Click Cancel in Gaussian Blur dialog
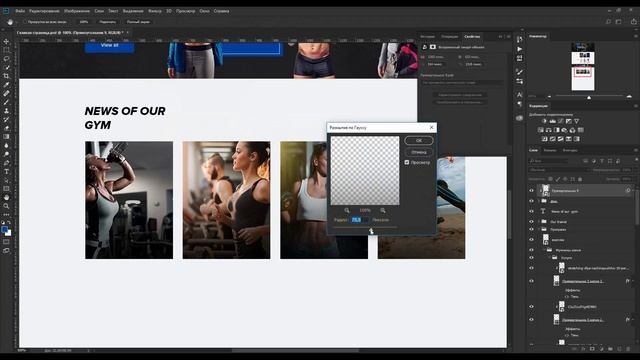The image size is (640, 360). [x=419, y=152]
